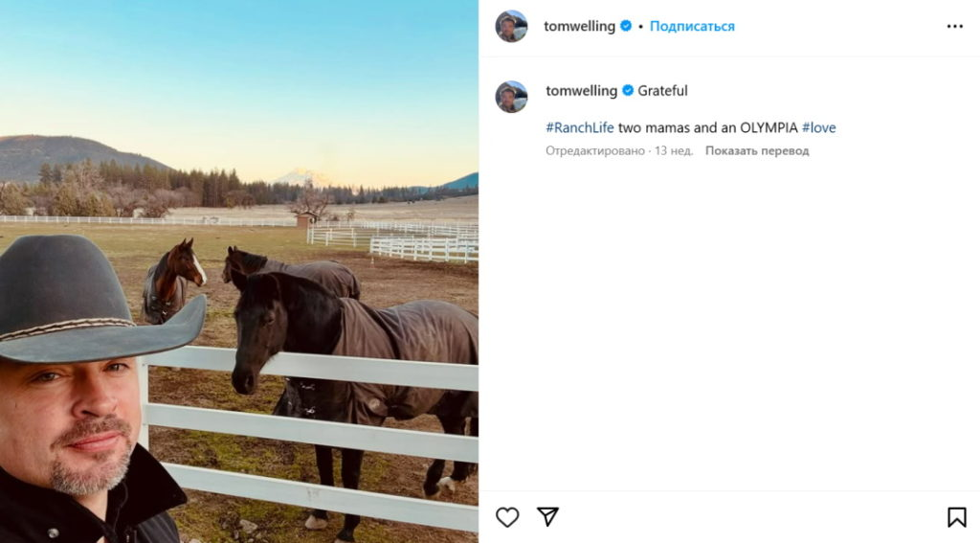This screenshot has height=543, width=980.
Task: Open the #RanchLife hashtag
Action: (579, 127)
